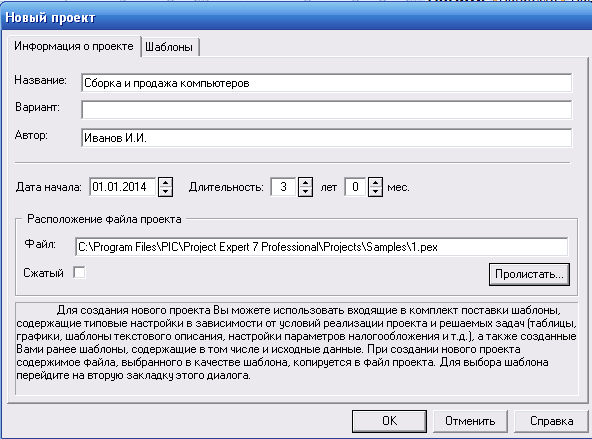Click the Название input field

pos(326,83)
